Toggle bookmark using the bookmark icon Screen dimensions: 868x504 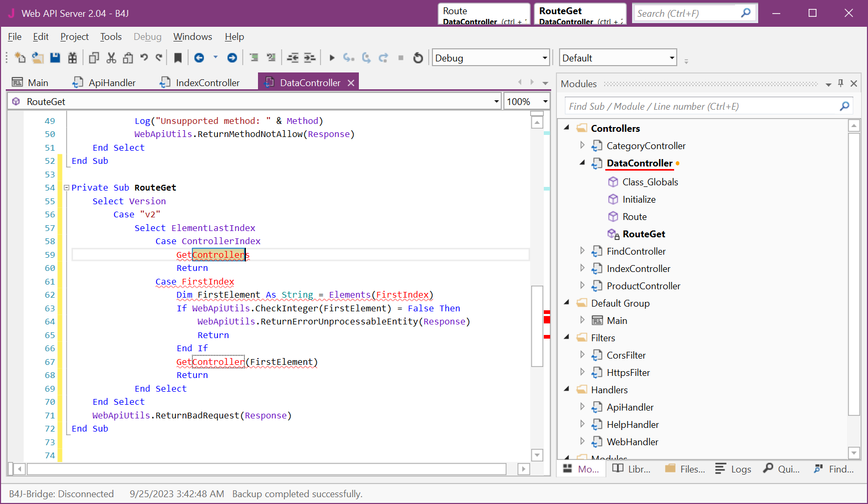point(178,58)
